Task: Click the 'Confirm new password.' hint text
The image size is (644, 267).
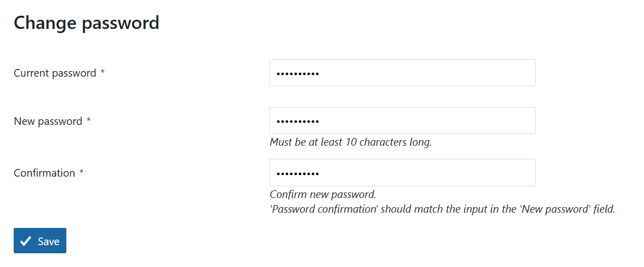Action: (323, 194)
